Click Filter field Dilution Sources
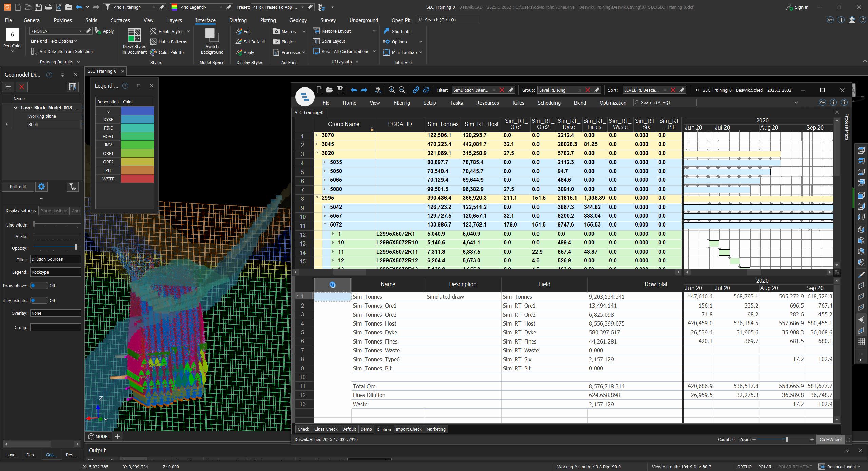Screen dimensions: 868x471 56,259
